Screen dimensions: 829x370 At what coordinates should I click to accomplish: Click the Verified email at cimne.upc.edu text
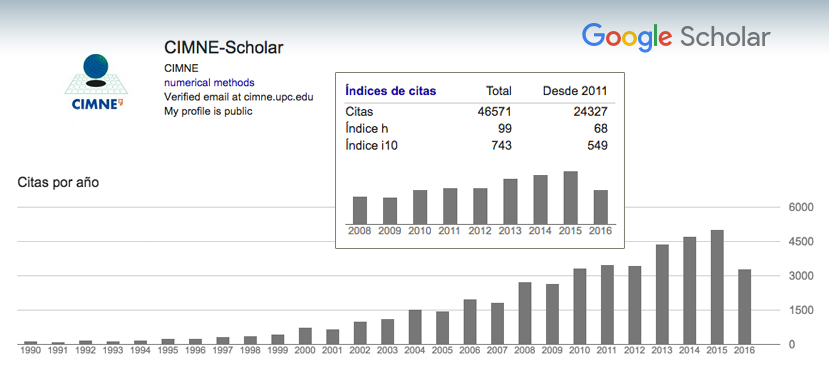239,97
